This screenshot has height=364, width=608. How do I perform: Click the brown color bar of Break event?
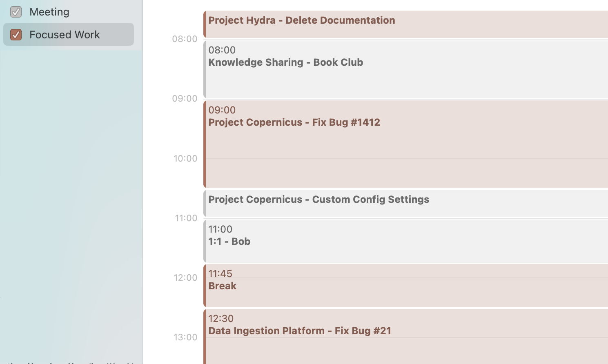pos(205,285)
